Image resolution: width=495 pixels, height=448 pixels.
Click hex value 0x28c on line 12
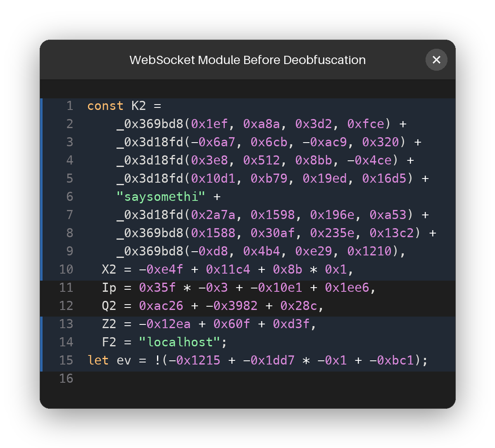[299, 305]
